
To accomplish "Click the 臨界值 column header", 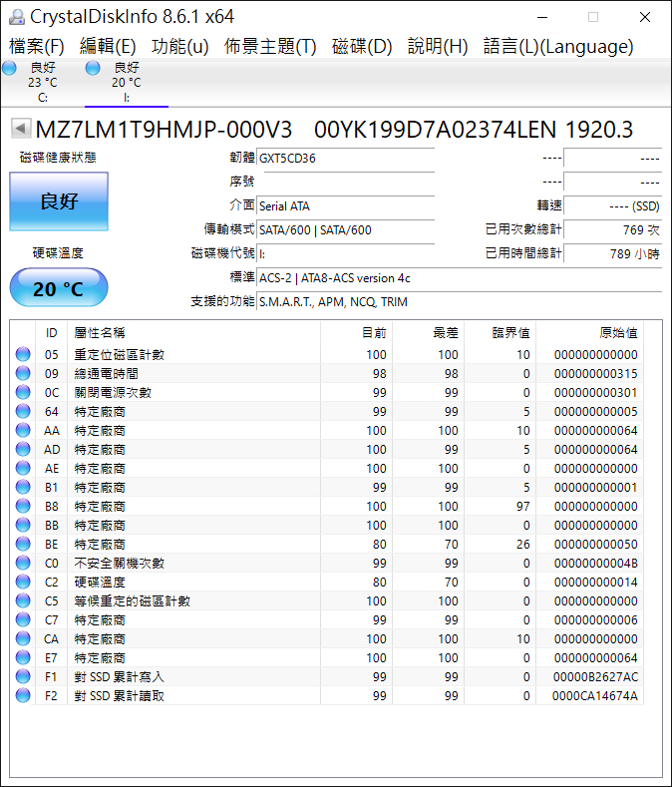I will point(501,333).
